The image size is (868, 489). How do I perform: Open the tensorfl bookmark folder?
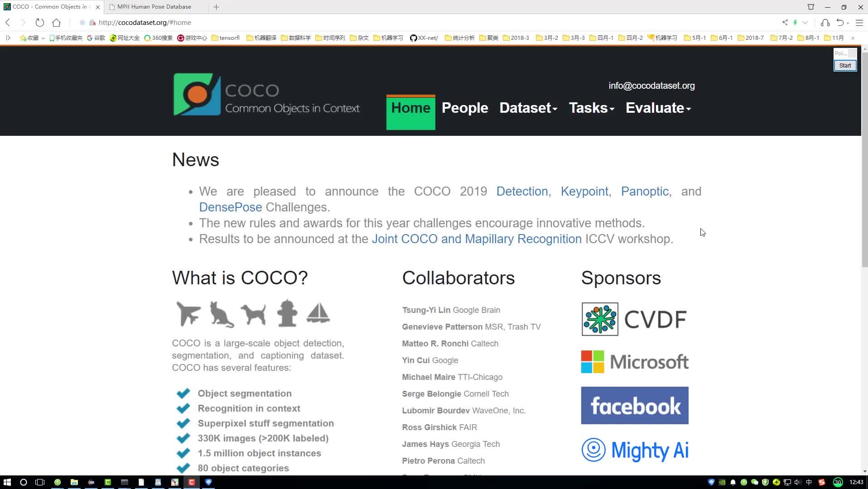click(226, 38)
